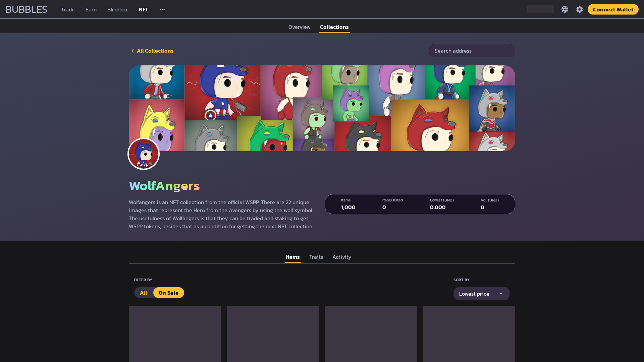The width and height of the screenshot is (644, 362).
Task: Click the Vol. (BNB) 0 stat
Action: (x=490, y=204)
